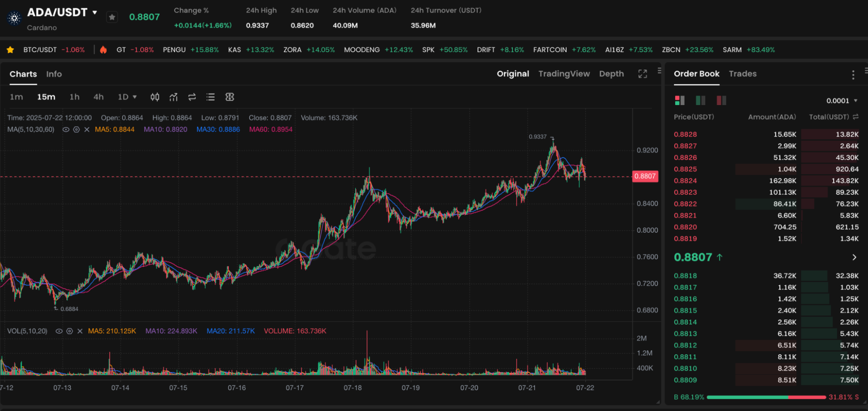Open the 1D timeframe dropdown

(127, 97)
